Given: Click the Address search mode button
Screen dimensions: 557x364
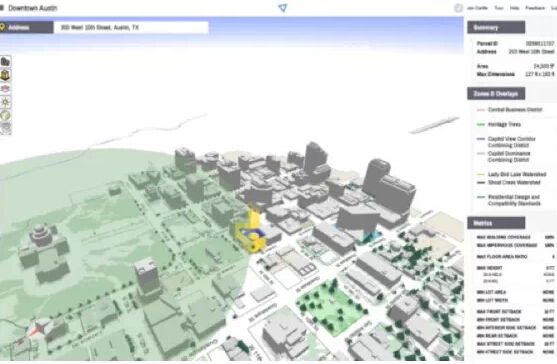Looking at the screenshot, I should 26,27.
